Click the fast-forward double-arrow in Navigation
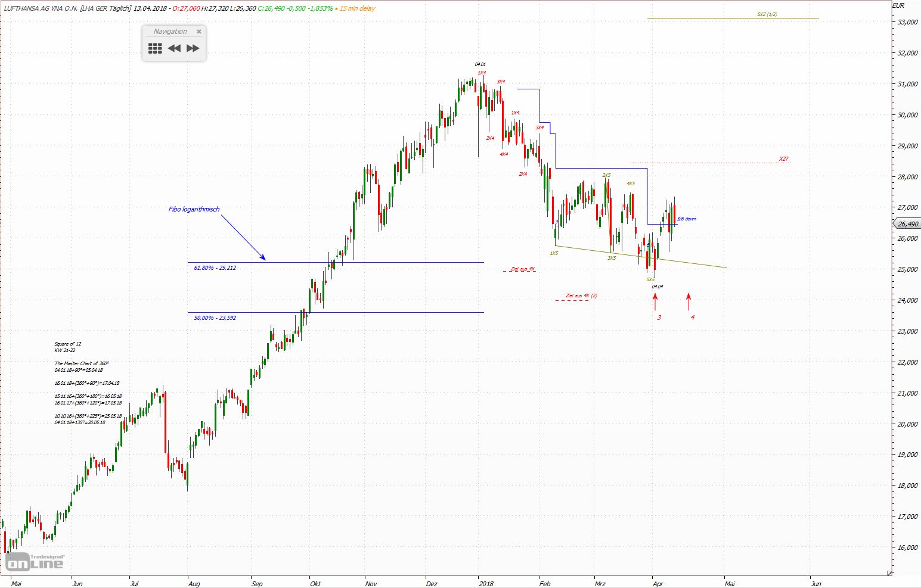921x588 pixels. [x=193, y=49]
